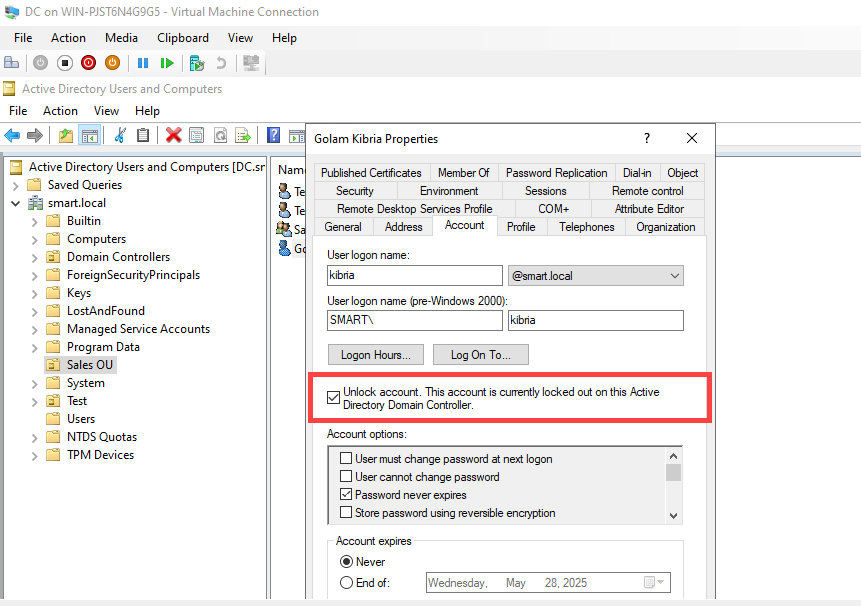This screenshot has height=606, width=861.
Task: Click the green Reset/resume play icon
Action: (167, 63)
